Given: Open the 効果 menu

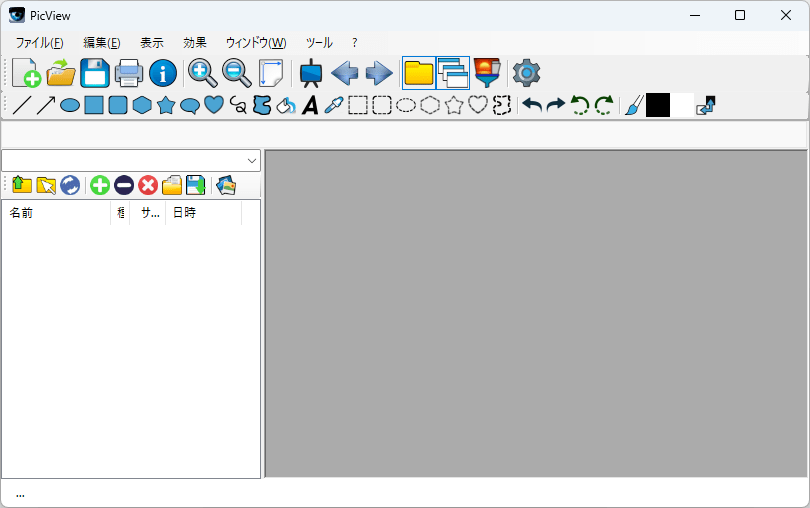Looking at the screenshot, I should click(x=195, y=43).
